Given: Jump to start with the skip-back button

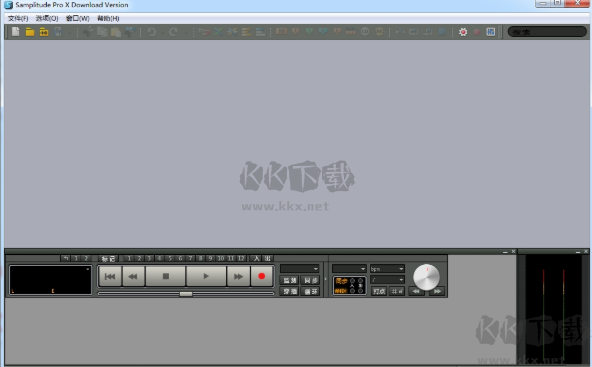Looking at the screenshot, I should (110, 276).
